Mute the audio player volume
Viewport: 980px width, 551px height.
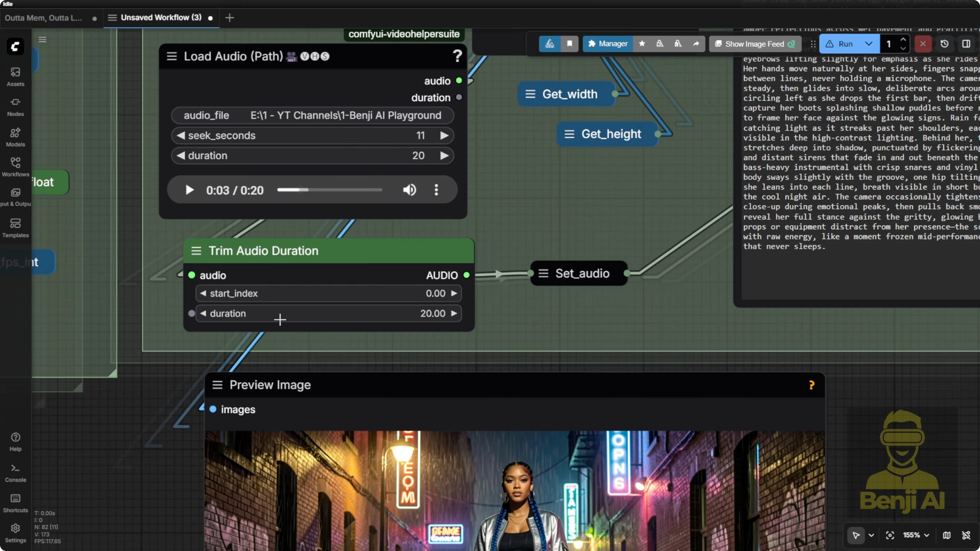409,190
